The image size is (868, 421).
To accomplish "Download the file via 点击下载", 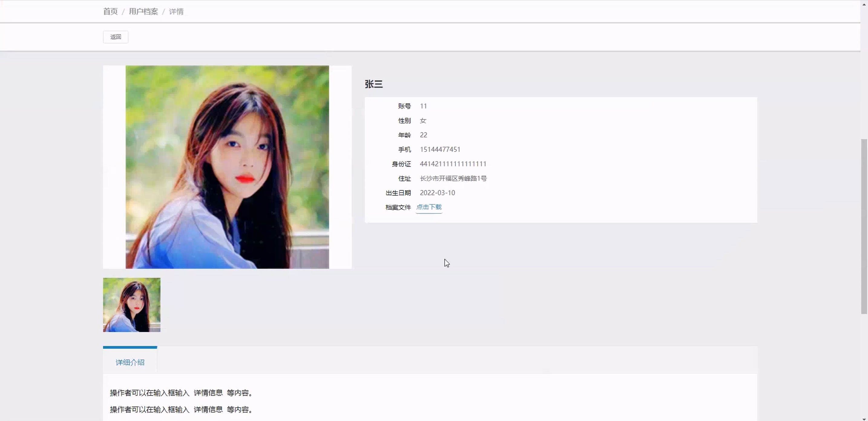I will click(x=429, y=207).
